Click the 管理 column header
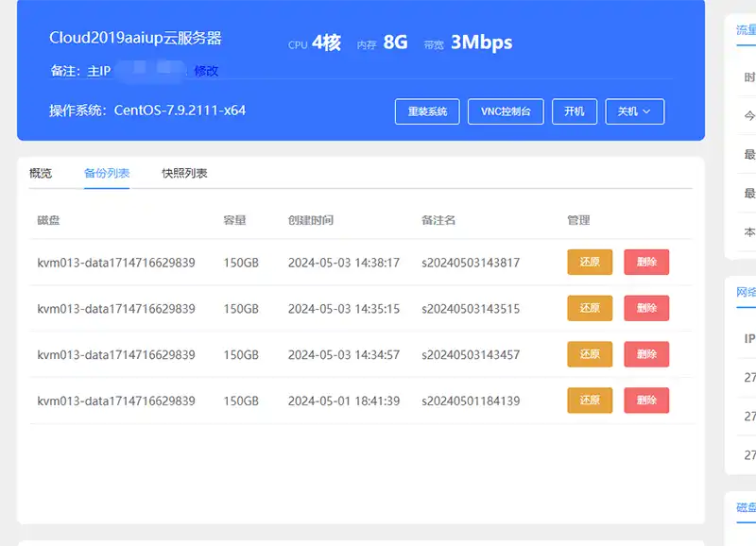 (x=578, y=220)
